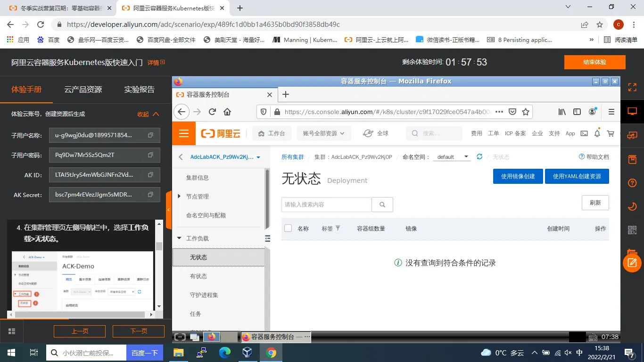644x362 pixels.
Task: Open the stateless (无状态) menu item
Action: (218, 257)
